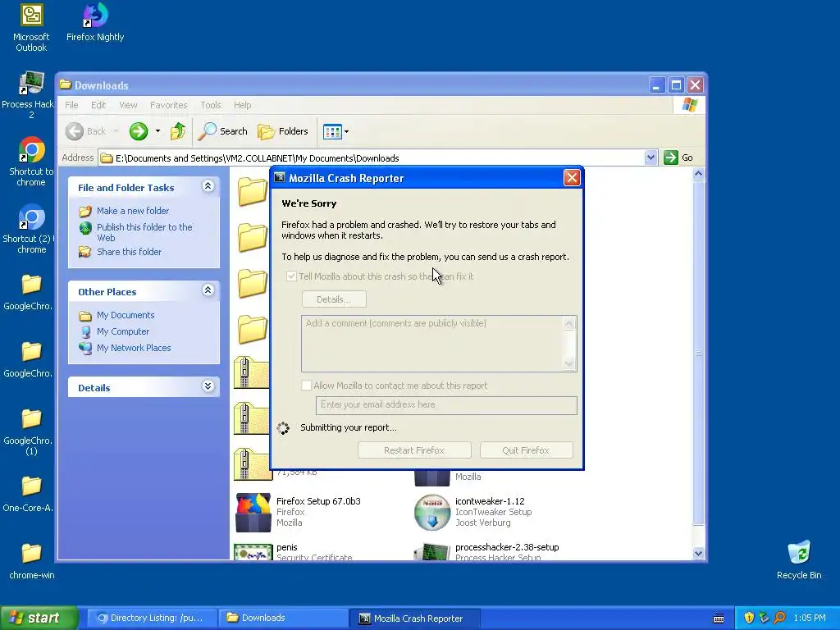Click the network tray icon beside the shield

[764, 618]
